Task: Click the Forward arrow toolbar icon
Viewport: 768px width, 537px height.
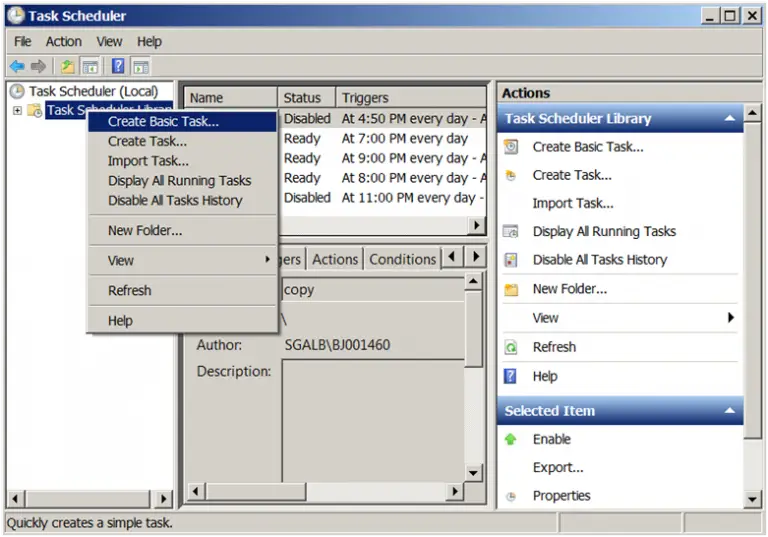Action: 38,66
